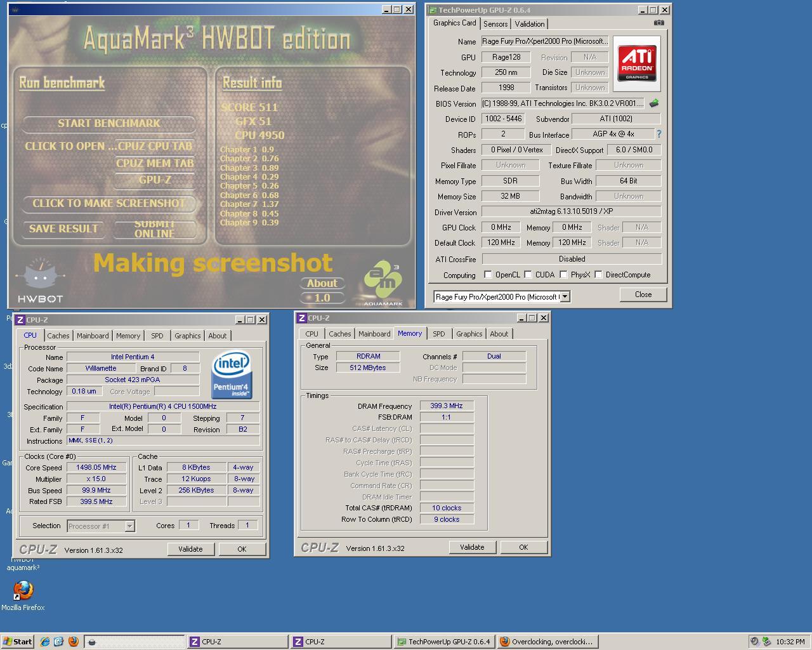Click OK in Memory CPU-Z window
Screen dimensions: 812x650
523,547
